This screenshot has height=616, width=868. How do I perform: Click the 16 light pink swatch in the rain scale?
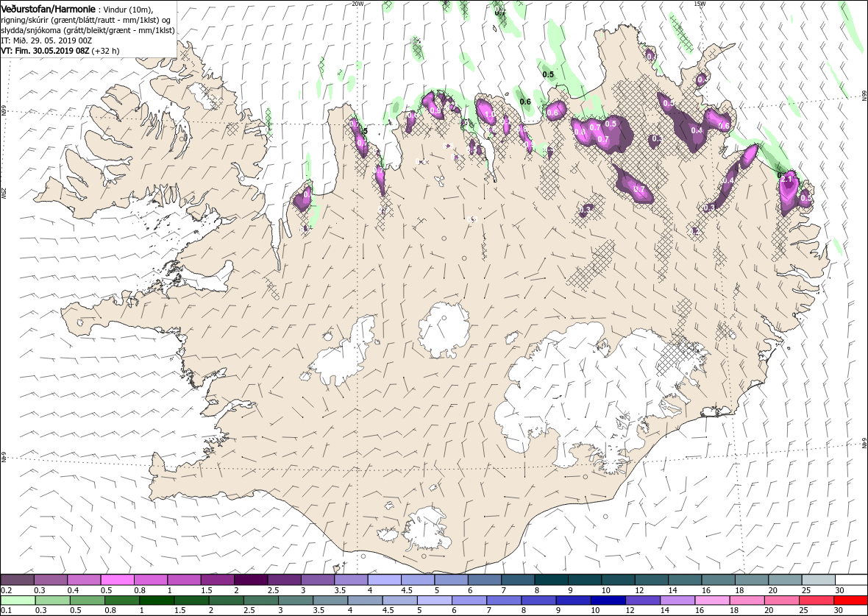[711, 601]
